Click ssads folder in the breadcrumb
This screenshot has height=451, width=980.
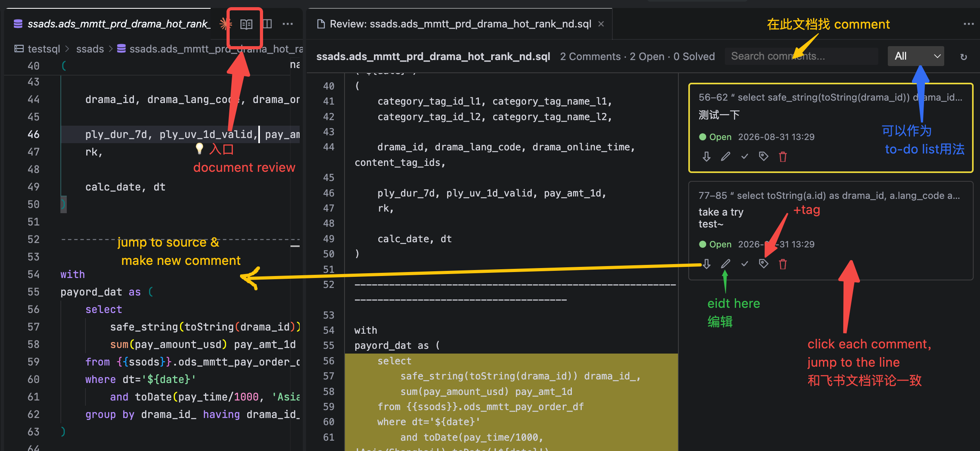90,49
